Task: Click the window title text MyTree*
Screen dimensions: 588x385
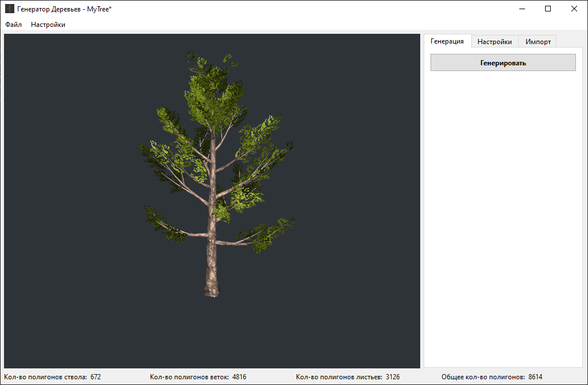Action: tap(100, 9)
